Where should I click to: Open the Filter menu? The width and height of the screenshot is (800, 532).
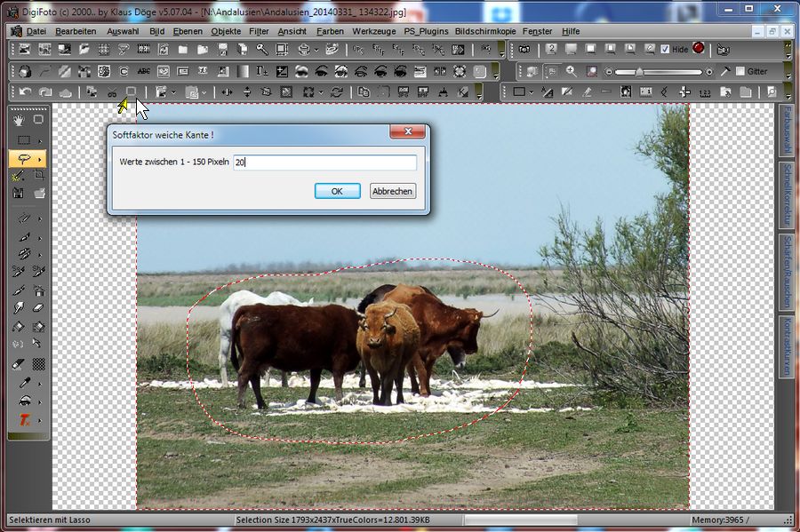point(259,31)
